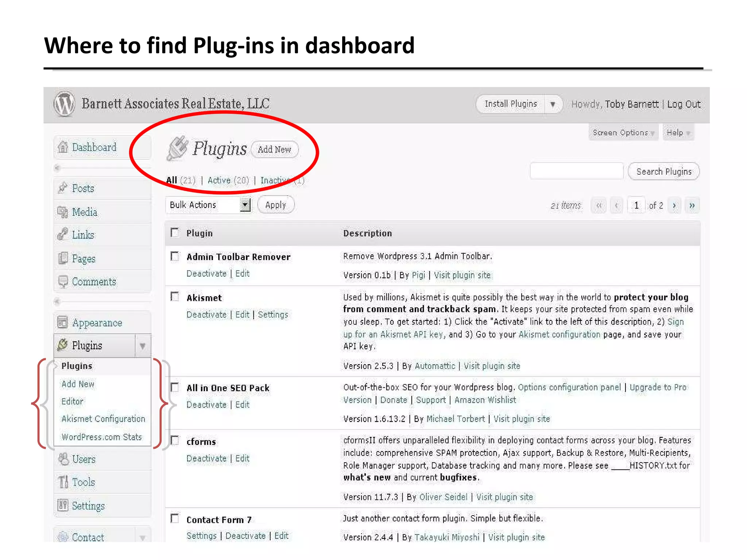Viewport: 747px width, 560px height.
Task: Click the current page number field
Action: (636, 206)
